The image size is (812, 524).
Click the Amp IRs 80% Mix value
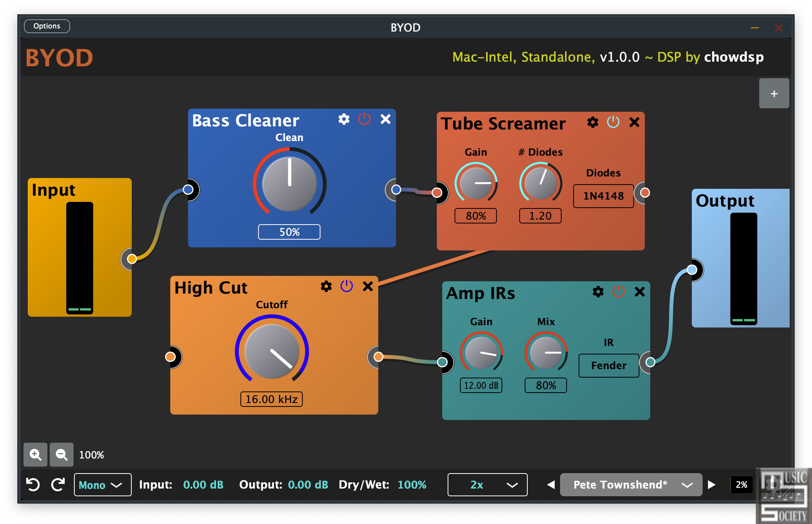point(546,385)
